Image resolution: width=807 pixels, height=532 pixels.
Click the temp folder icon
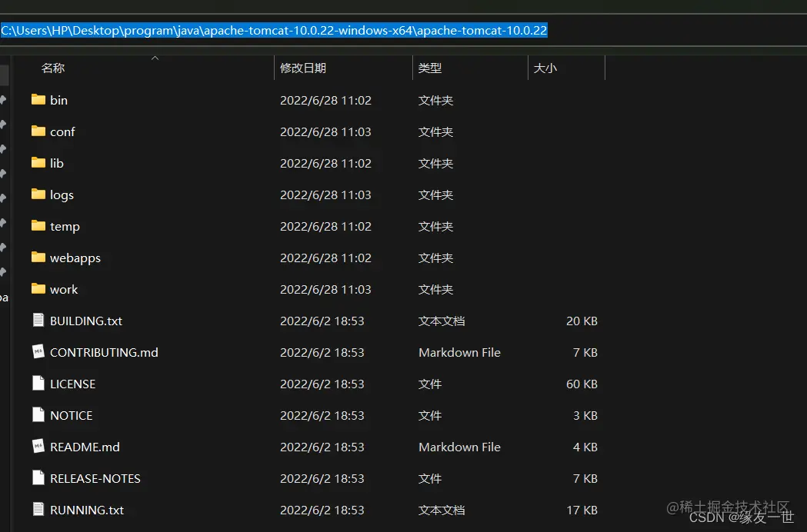coord(38,225)
